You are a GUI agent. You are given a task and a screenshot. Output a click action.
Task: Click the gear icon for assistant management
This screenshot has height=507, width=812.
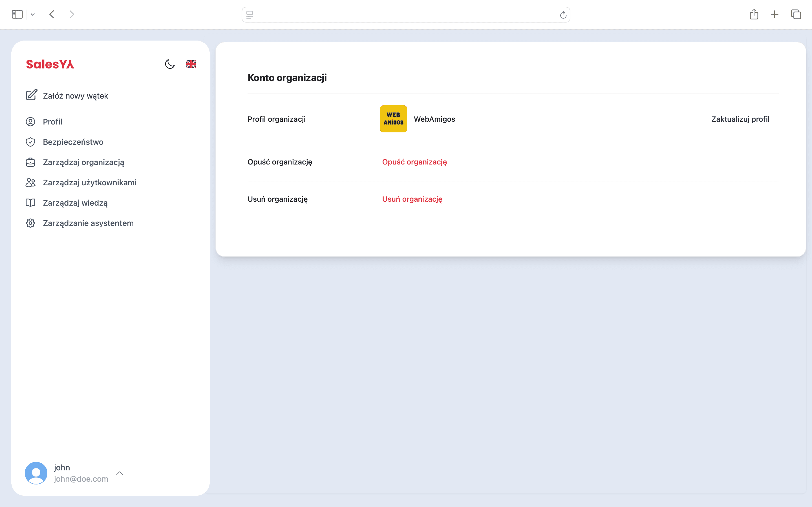point(30,223)
